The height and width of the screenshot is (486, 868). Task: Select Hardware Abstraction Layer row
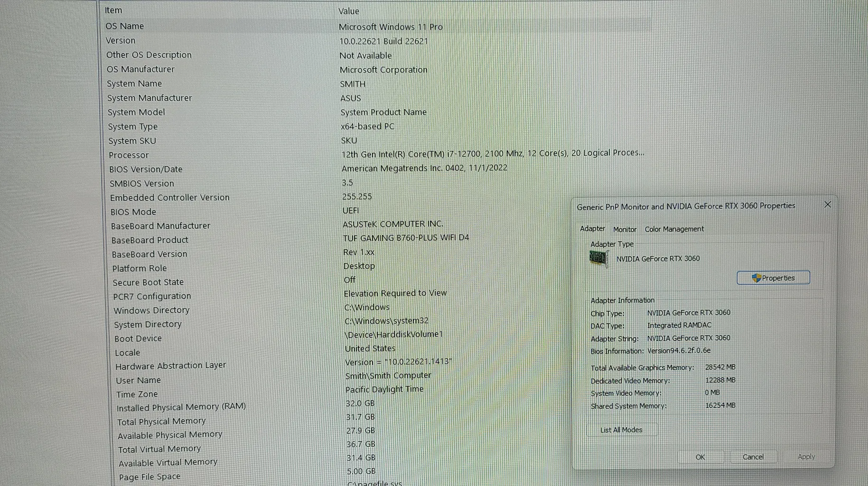pos(171,366)
